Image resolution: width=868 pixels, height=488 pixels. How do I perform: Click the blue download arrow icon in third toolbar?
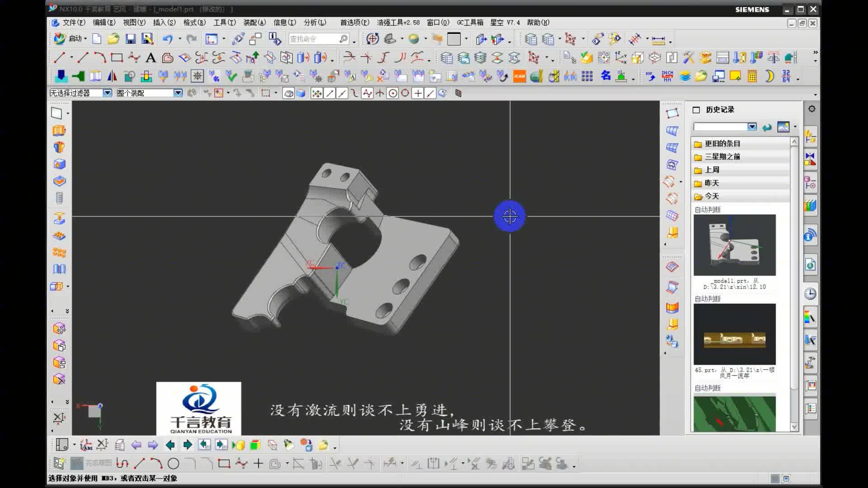coord(61,76)
